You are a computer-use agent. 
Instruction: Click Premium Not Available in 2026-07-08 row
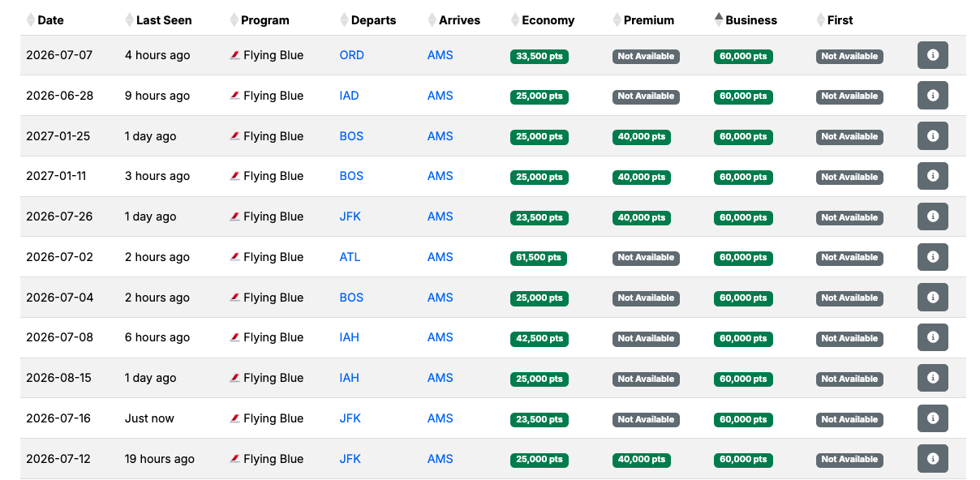click(646, 338)
